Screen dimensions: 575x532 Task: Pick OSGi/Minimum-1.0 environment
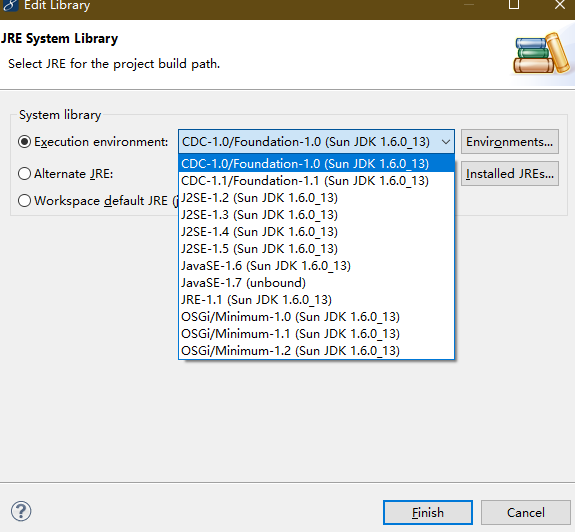(x=316, y=316)
